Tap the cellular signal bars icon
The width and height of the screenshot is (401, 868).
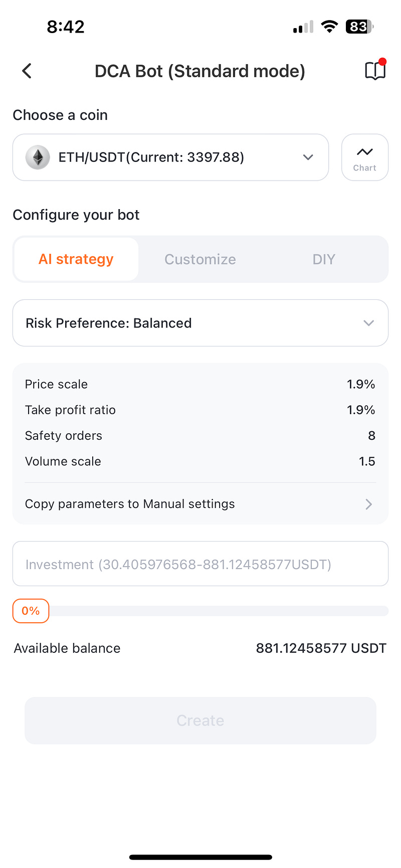click(303, 27)
